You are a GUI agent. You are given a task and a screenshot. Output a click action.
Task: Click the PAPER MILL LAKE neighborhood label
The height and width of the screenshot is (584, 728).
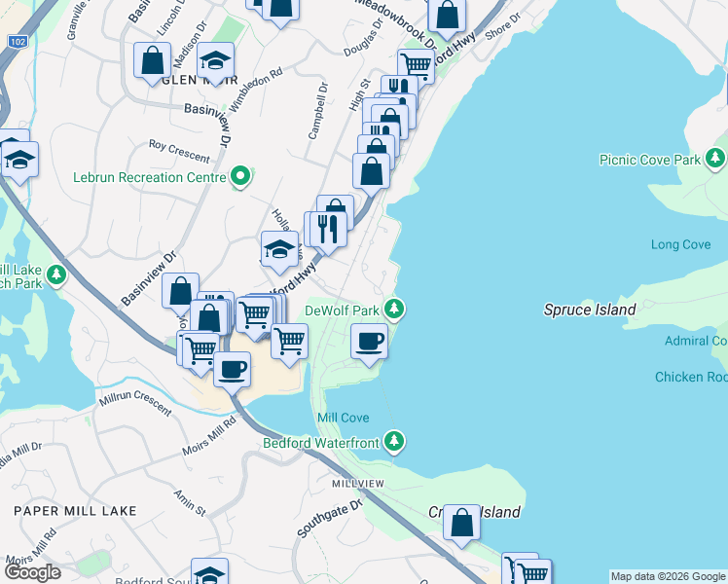tap(75, 511)
